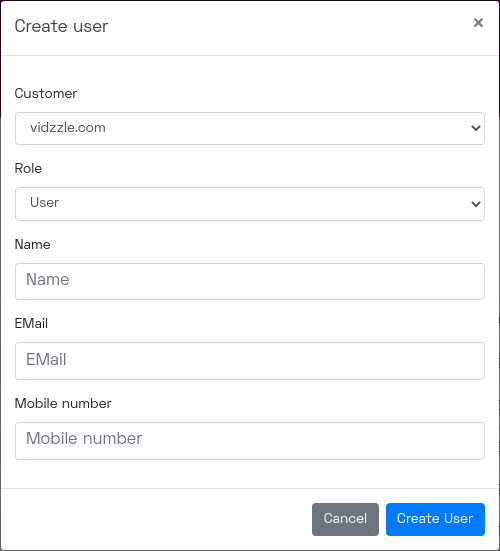Close the Create user dialog
The image size is (500, 551).
(478, 23)
